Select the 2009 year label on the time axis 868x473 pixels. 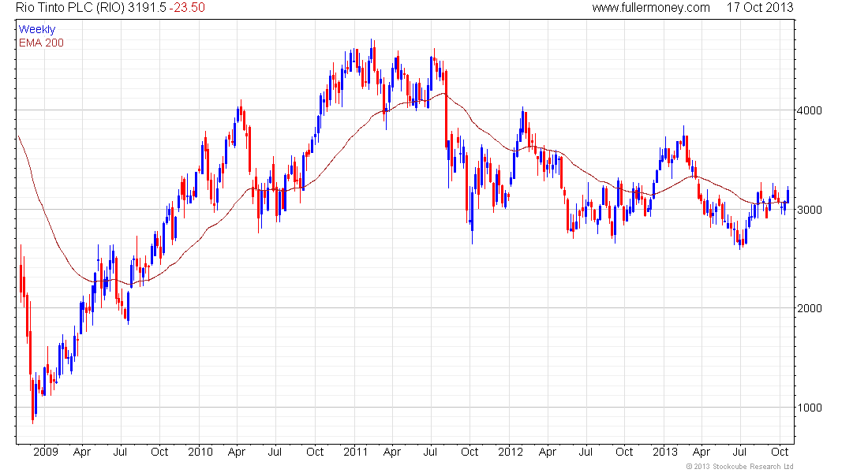pyautogui.click(x=46, y=452)
